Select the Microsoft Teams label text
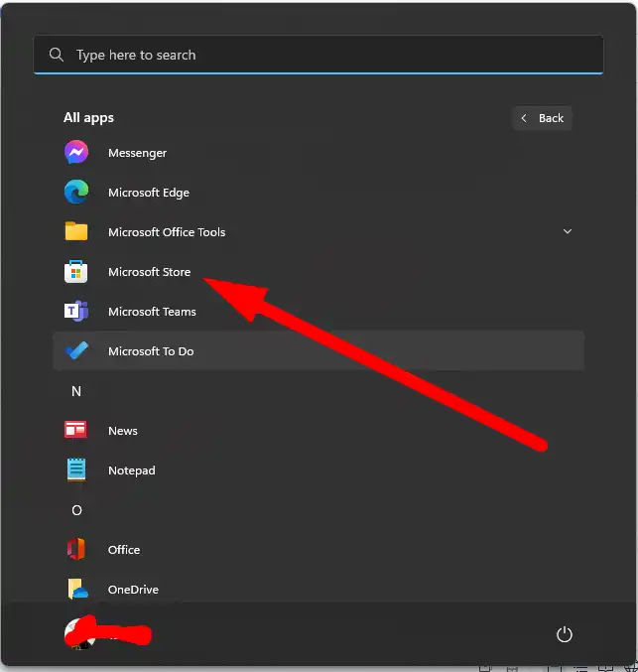638x672 pixels. pyautogui.click(x=152, y=312)
